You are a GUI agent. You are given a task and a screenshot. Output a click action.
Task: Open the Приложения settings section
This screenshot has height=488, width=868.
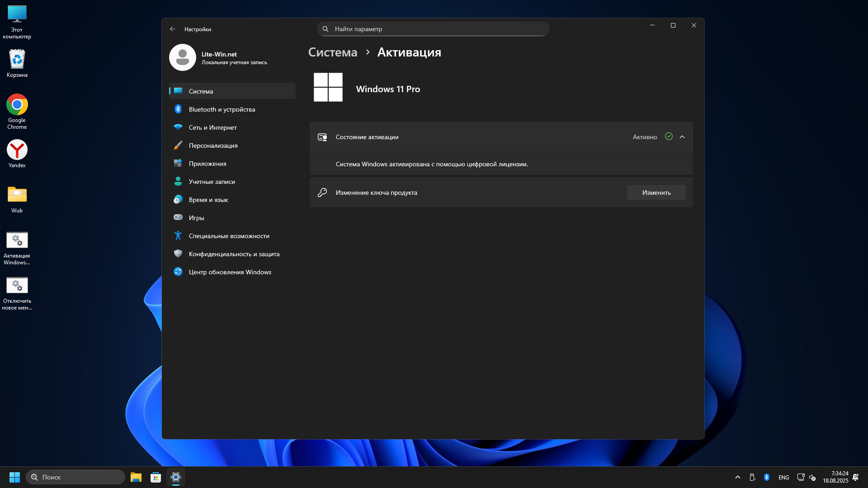coord(208,164)
